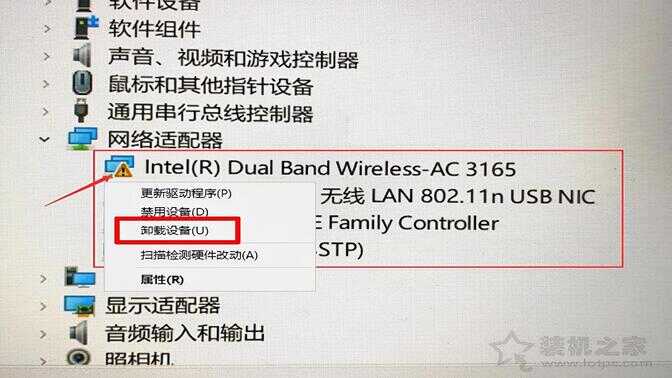Screen dimensions: 672x378
Task: Choose 更新驱动程序(P) from context menu
Action: tap(186, 193)
